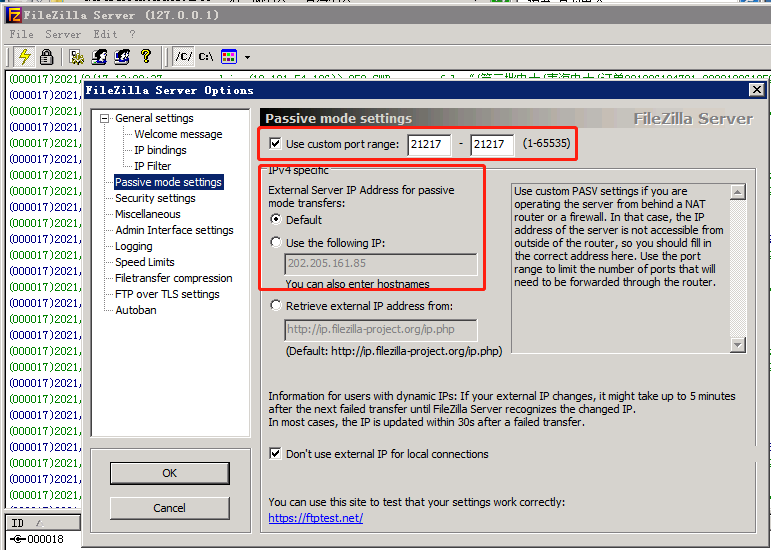Open the Users editor toolbar icon
The height and width of the screenshot is (550, 771).
[x=99, y=57]
